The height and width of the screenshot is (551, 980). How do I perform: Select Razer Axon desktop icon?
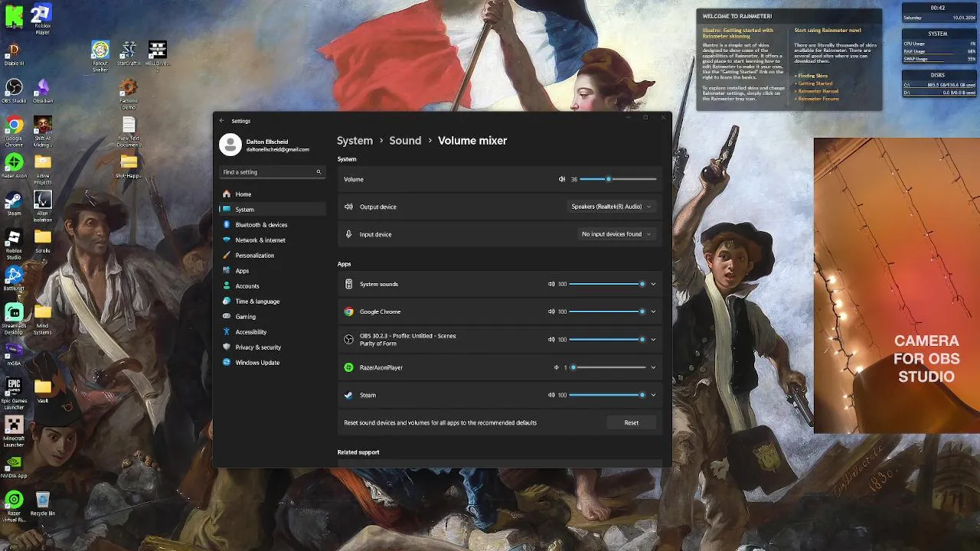pos(14,166)
